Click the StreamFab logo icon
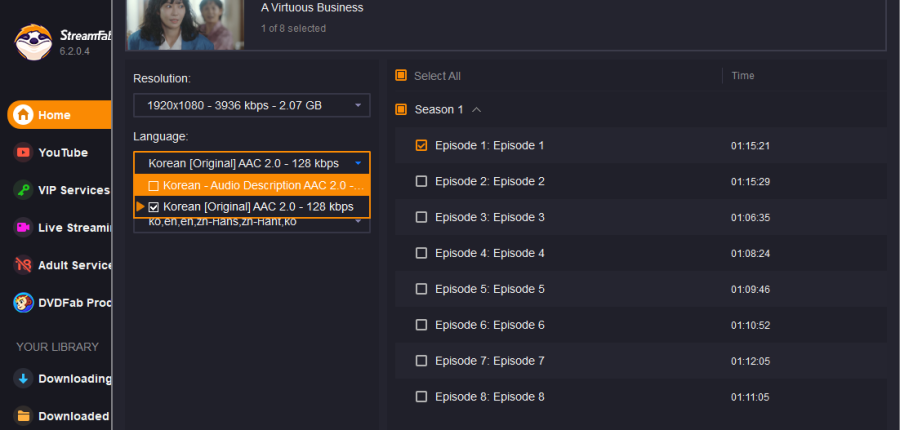Image resolution: width=900 pixels, height=430 pixels. pos(33,41)
